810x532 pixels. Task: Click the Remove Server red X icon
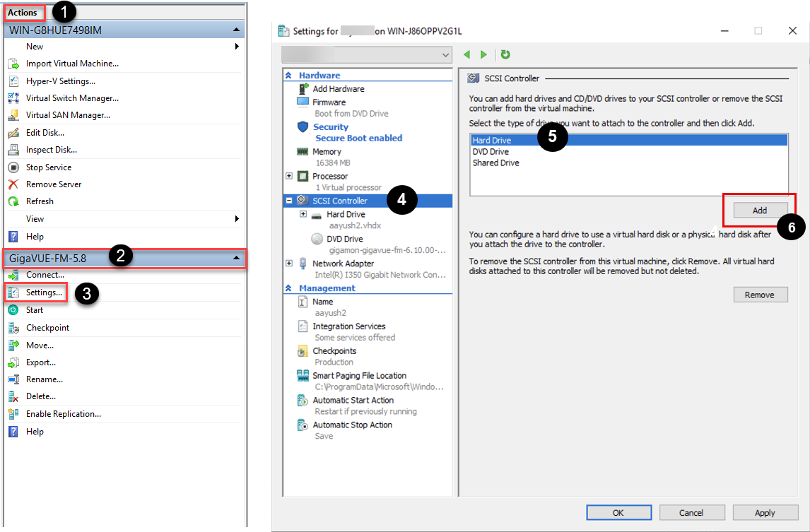[13, 184]
